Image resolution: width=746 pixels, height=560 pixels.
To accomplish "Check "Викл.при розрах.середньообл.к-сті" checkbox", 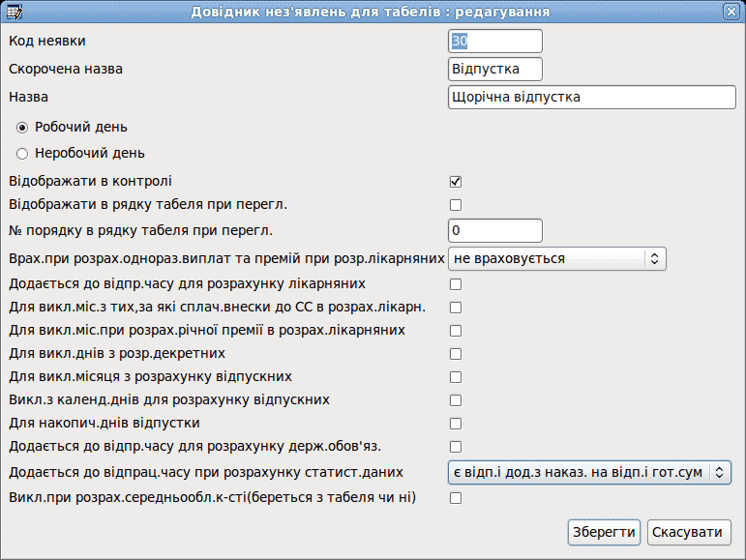I will click(x=456, y=498).
